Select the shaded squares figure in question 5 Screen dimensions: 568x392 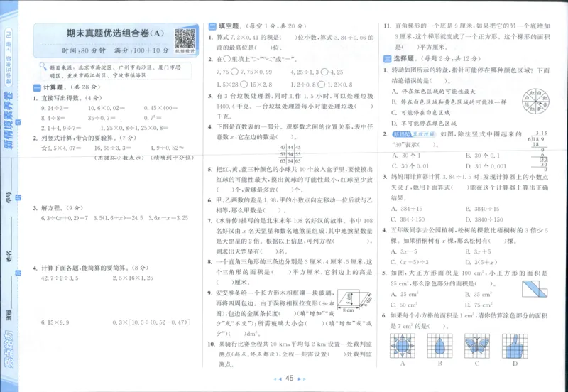(535, 289)
